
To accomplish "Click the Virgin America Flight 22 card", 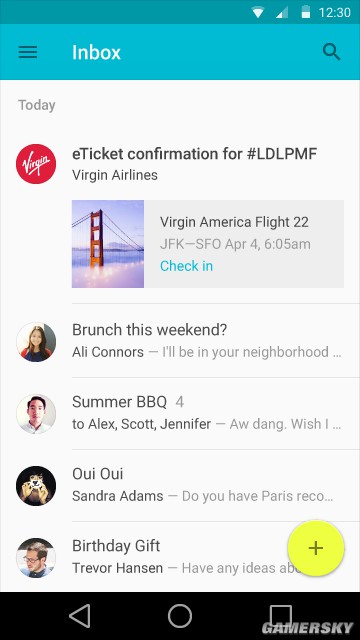I will click(x=208, y=244).
